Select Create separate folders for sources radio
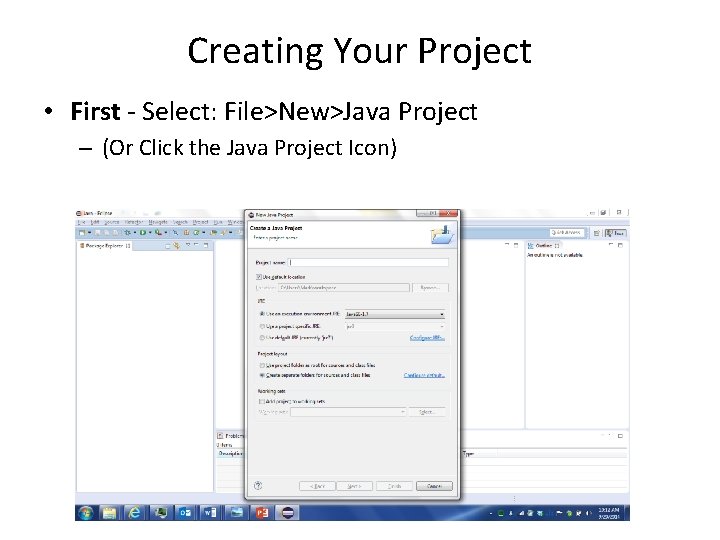 (x=262, y=375)
